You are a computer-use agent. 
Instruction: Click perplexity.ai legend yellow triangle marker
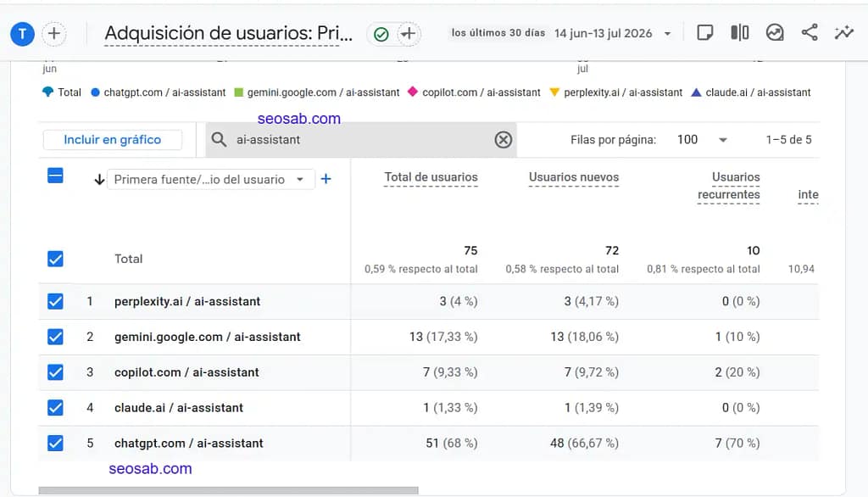coord(554,92)
